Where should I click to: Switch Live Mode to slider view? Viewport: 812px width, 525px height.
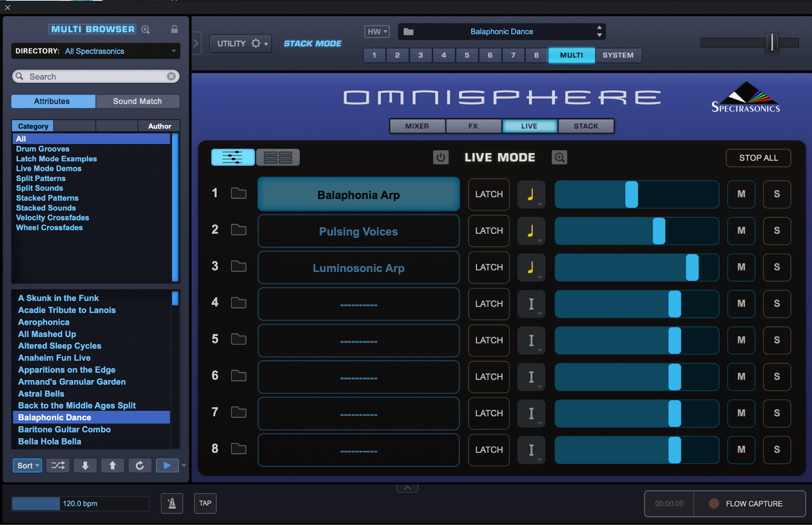coord(233,157)
